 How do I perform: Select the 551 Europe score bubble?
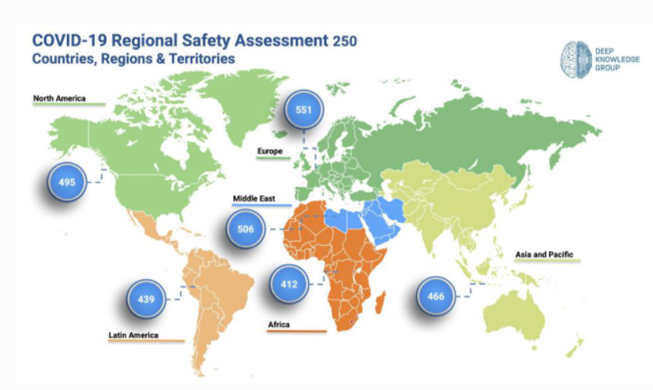(x=304, y=110)
